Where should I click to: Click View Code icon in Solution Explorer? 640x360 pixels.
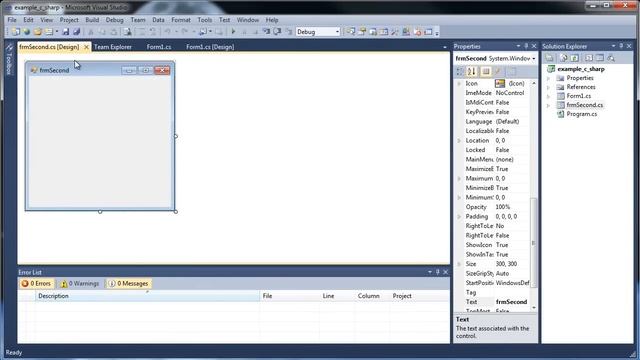589,58
